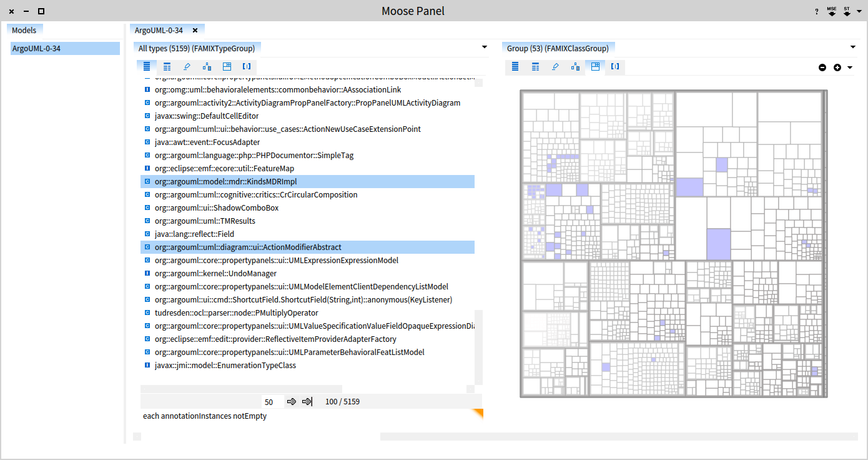Select UMLParameterBehavioralFeatListModel row

(307, 352)
